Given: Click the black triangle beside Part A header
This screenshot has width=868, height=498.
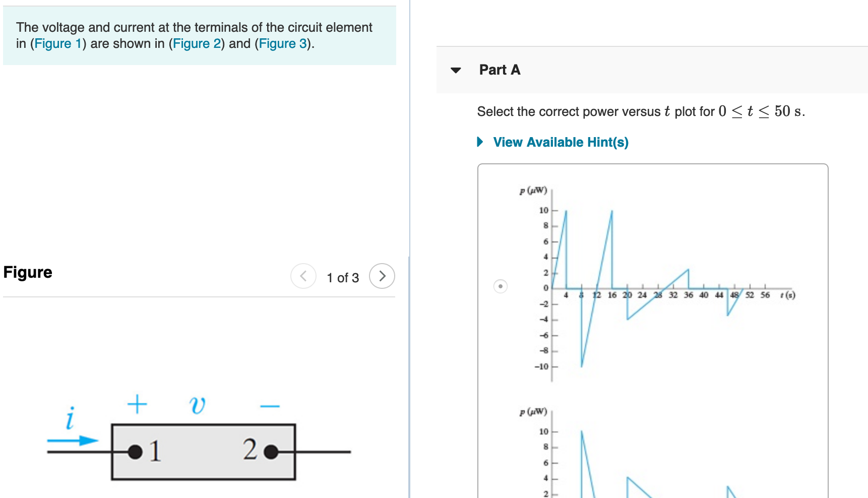Looking at the screenshot, I should 456,71.
